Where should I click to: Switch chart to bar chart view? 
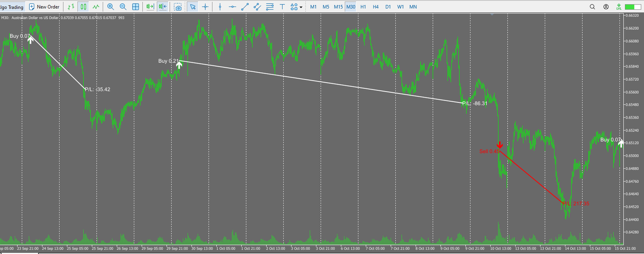pos(71,7)
